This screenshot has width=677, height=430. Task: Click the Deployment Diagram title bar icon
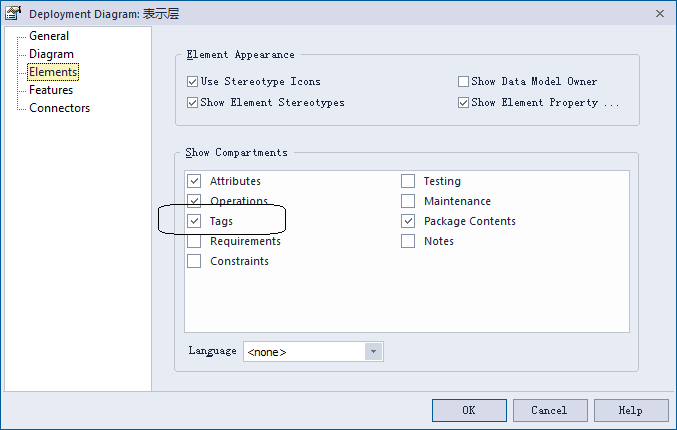pyautogui.click(x=13, y=13)
